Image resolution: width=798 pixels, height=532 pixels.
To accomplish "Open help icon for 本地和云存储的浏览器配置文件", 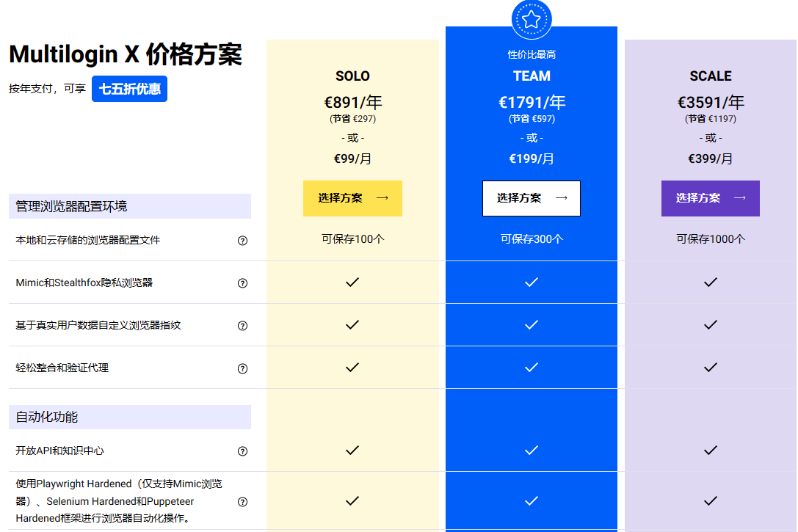I will [243, 241].
